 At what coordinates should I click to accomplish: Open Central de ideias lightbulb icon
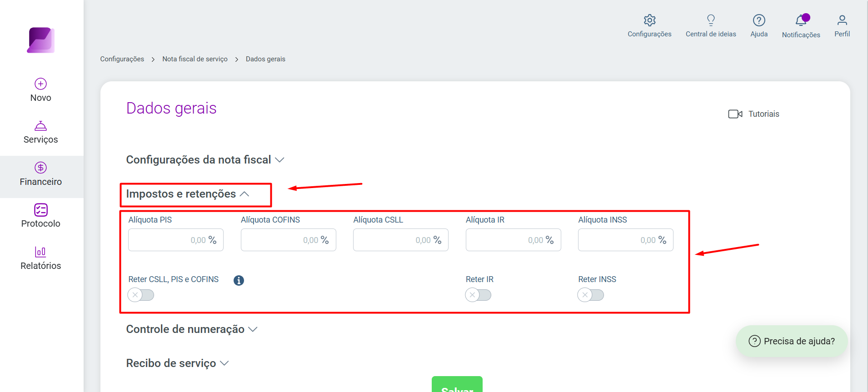(711, 20)
